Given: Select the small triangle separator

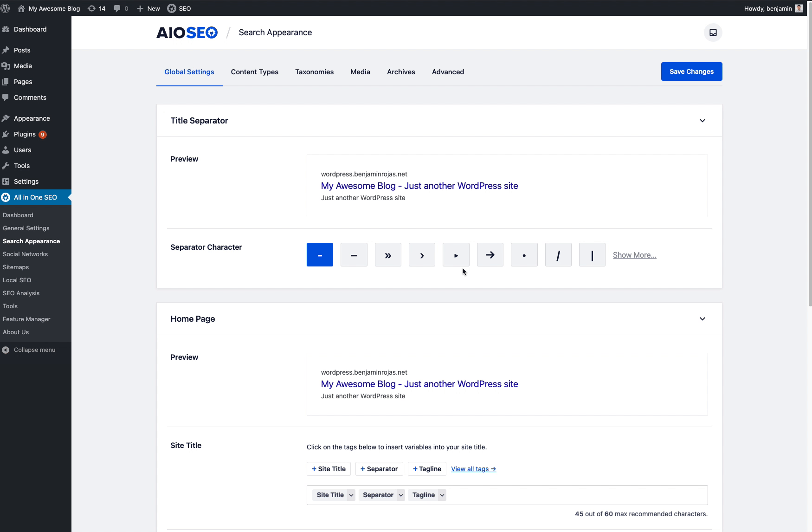Looking at the screenshot, I should (456, 255).
